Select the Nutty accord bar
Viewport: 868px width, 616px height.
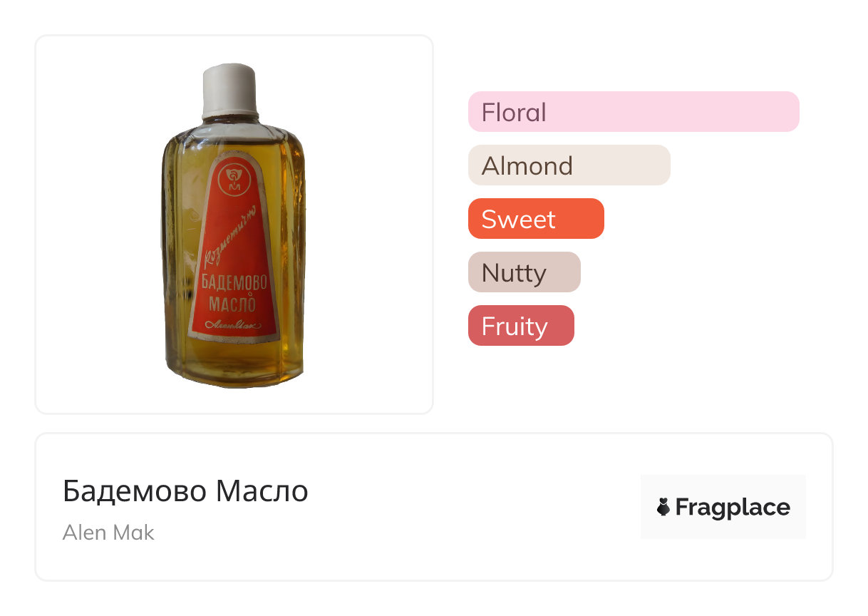point(524,272)
